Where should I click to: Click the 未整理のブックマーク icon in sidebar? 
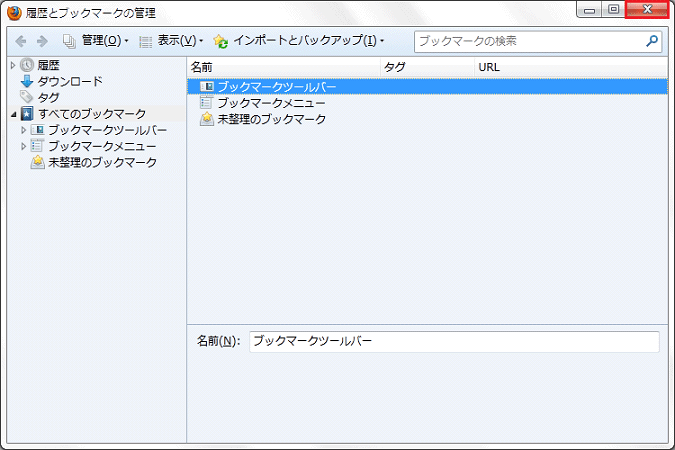click(37, 162)
